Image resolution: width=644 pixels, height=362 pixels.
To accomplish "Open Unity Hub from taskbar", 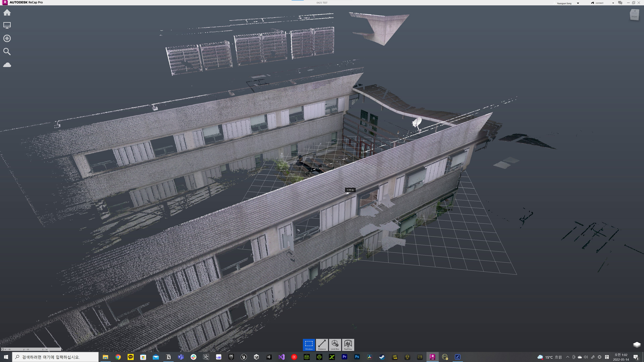I will click(256, 357).
